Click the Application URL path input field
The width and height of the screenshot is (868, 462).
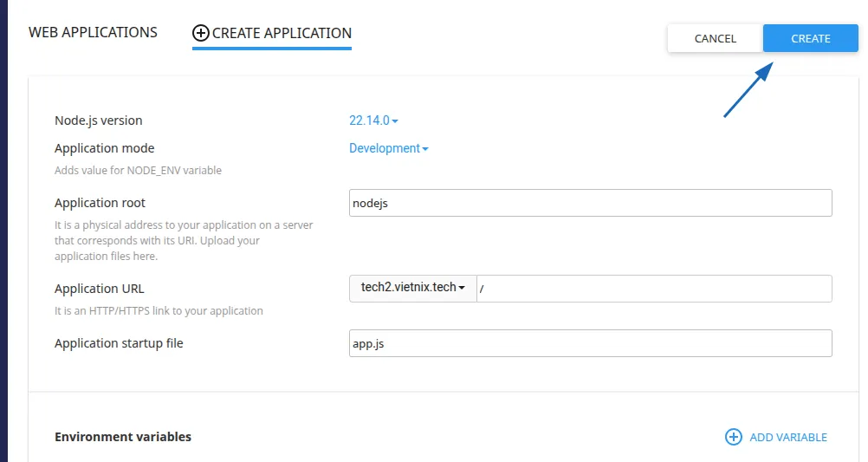tap(653, 289)
